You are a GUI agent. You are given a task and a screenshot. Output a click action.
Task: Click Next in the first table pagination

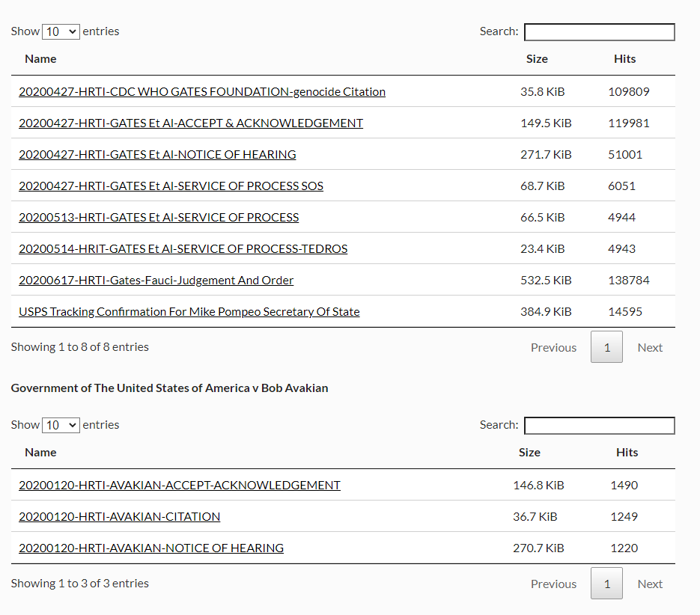tap(650, 348)
